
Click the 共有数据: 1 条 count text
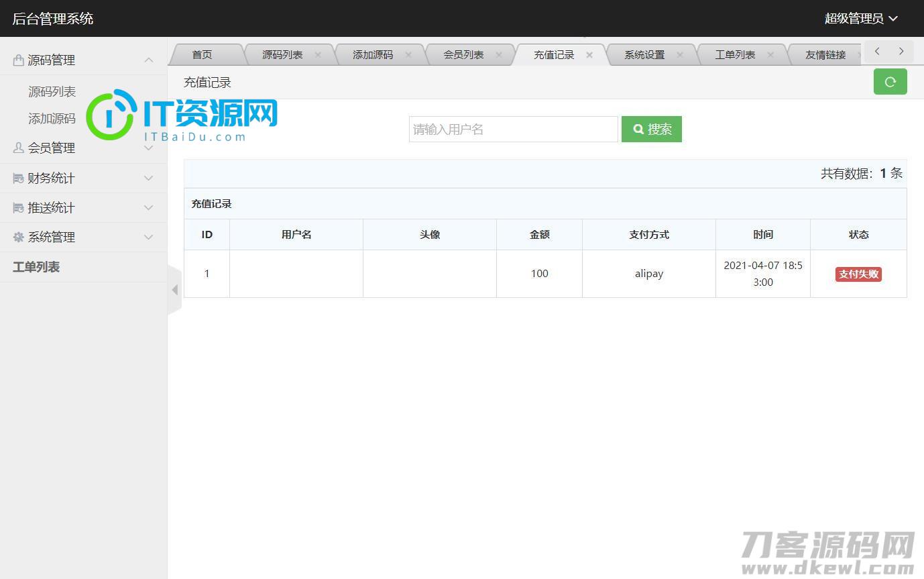(x=862, y=174)
